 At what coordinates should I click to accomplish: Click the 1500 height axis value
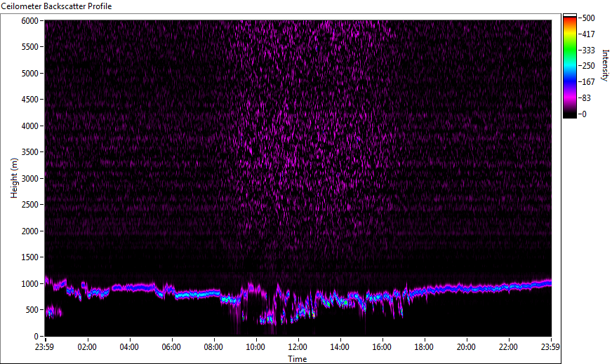click(x=29, y=257)
